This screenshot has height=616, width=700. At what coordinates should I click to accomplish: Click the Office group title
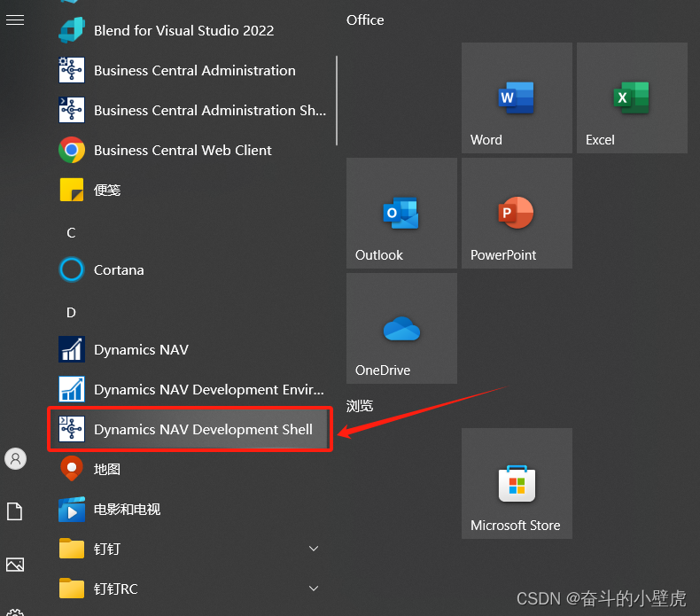(x=365, y=20)
